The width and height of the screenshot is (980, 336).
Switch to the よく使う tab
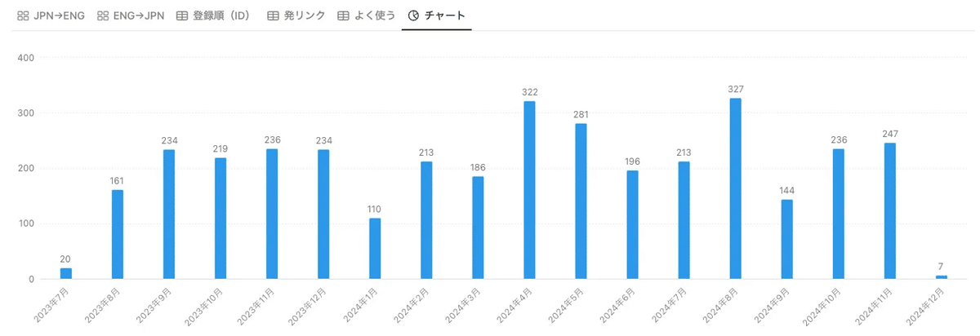point(366,15)
